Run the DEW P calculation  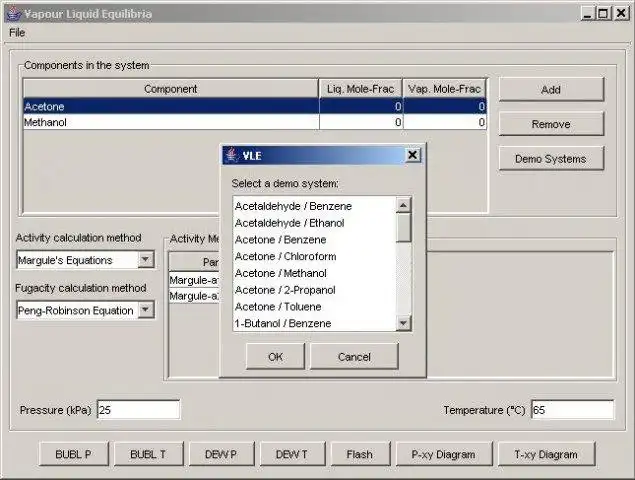(x=221, y=454)
